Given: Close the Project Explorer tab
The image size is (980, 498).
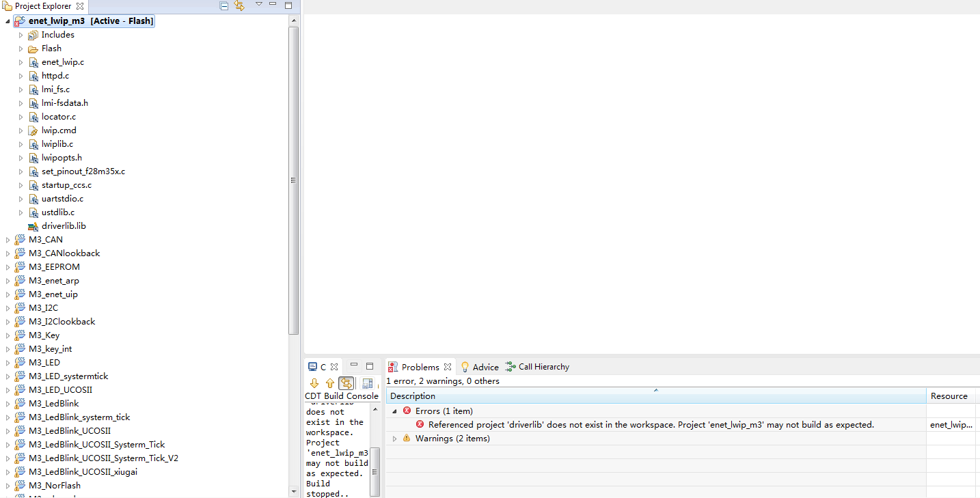Looking at the screenshot, I should click(x=80, y=5).
